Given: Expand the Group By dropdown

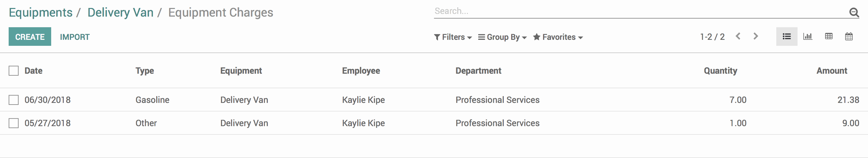Looking at the screenshot, I should click(x=502, y=37).
